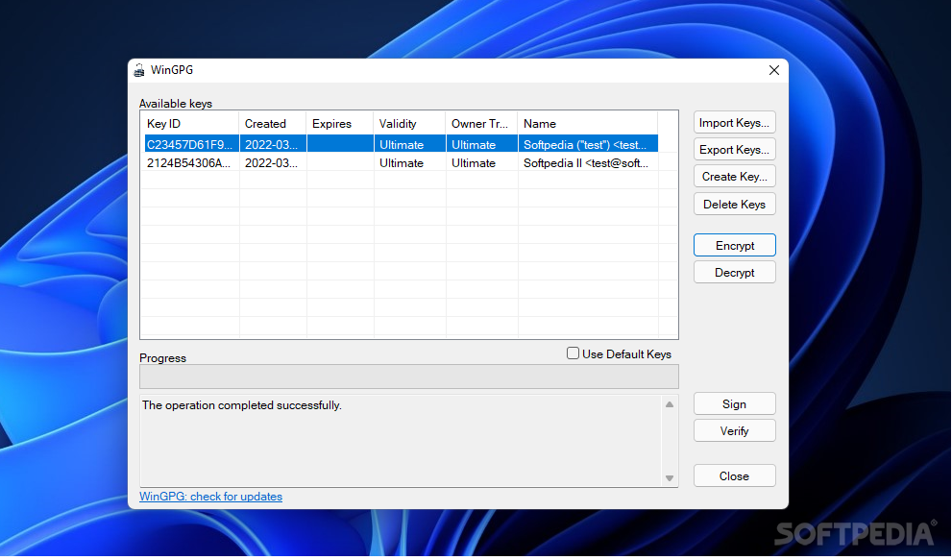Image resolution: width=952 pixels, height=560 pixels.
Task: Click the operation completed successfully message
Action: tap(242, 405)
